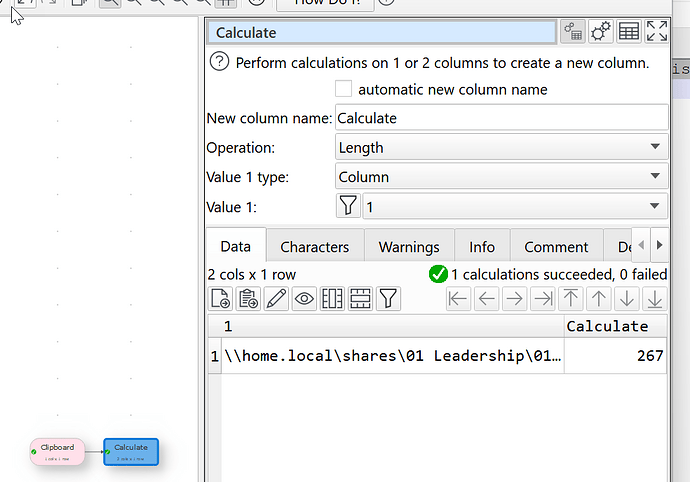Click the copy to clipboard icon in data toolbar
This screenshot has height=482, width=690.
pyautogui.click(x=248, y=298)
